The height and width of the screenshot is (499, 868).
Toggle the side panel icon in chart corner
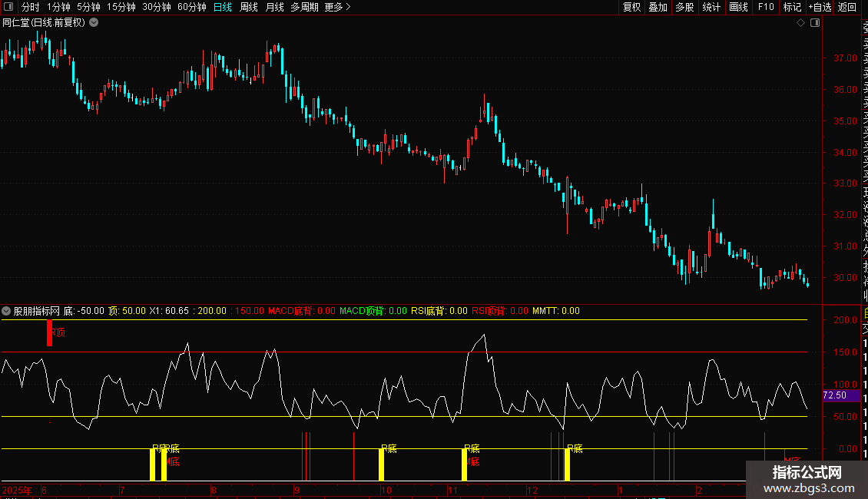pyautogui.click(x=815, y=22)
